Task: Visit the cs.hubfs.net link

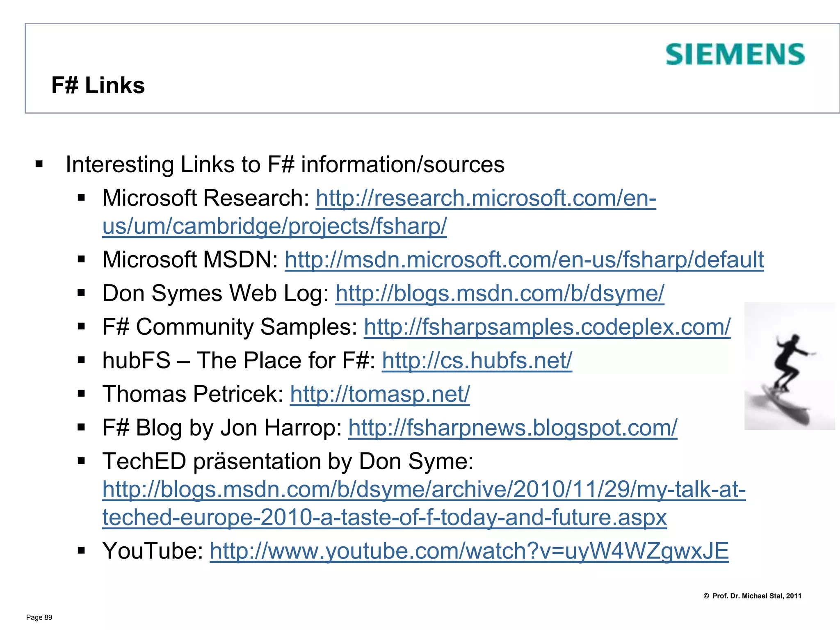Action: 477,361
